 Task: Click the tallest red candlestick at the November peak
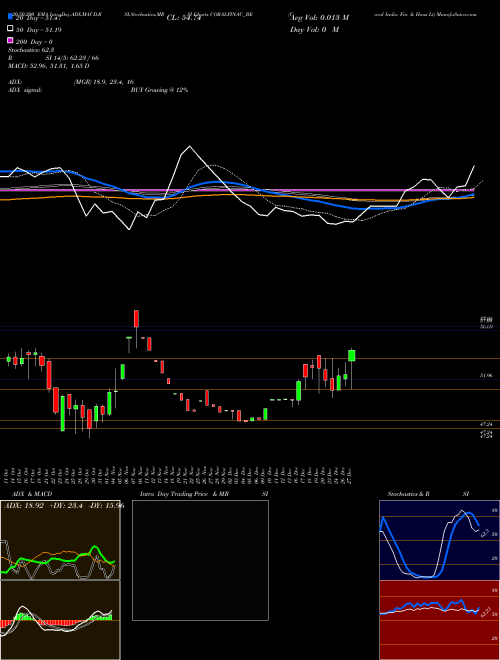click(136, 319)
